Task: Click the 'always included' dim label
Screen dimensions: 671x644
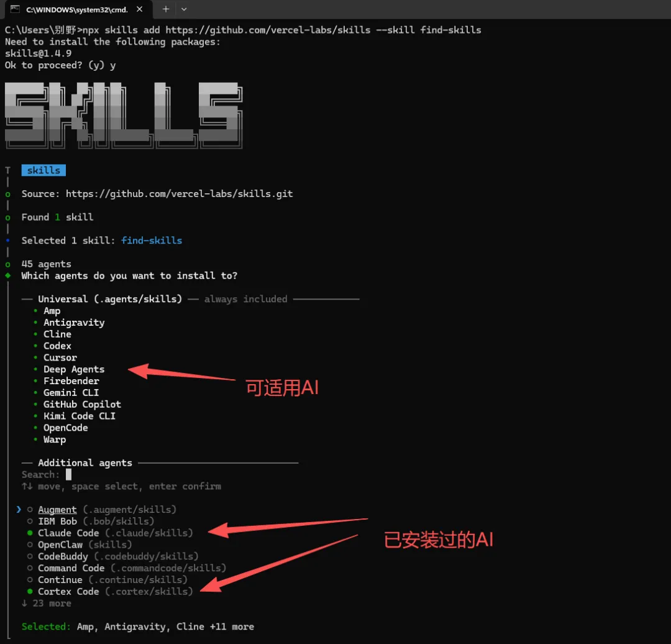Action: click(x=245, y=299)
